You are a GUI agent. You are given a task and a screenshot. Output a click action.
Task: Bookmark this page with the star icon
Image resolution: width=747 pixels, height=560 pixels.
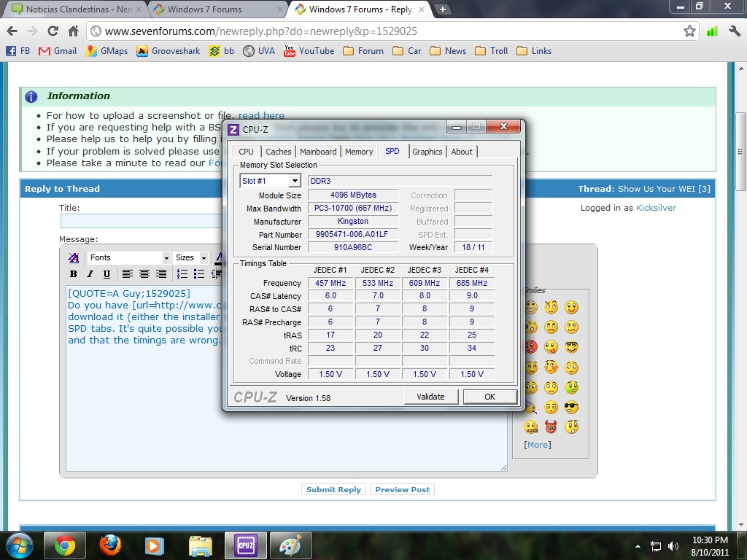[689, 31]
